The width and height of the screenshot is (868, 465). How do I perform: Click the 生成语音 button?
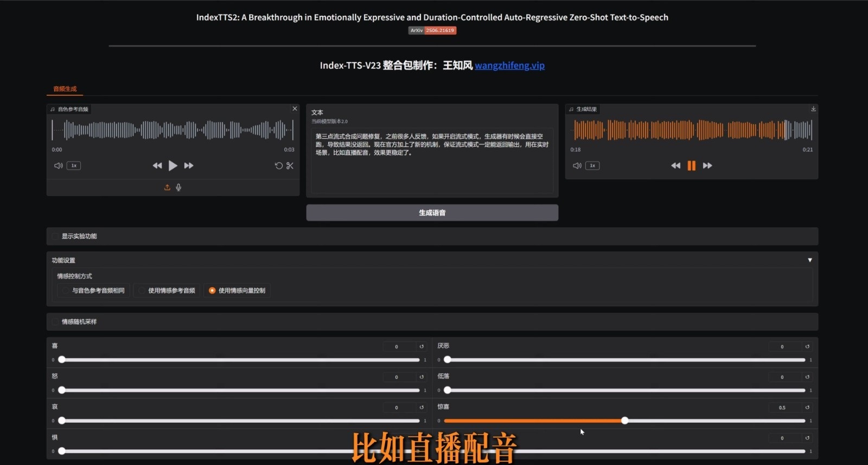(432, 213)
